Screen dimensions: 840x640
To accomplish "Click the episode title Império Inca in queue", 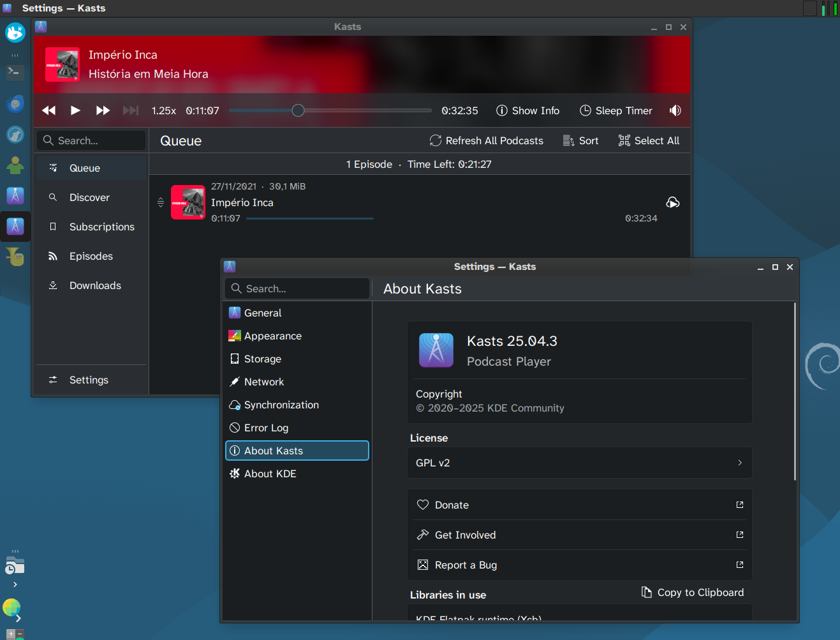I will tap(242, 202).
